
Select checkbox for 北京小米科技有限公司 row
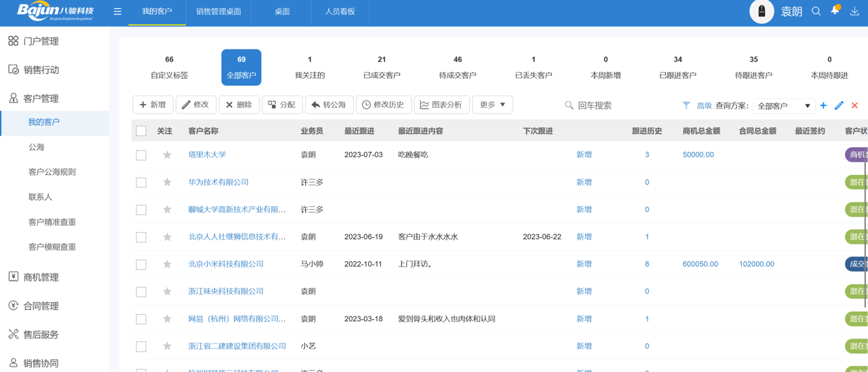point(141,264)
